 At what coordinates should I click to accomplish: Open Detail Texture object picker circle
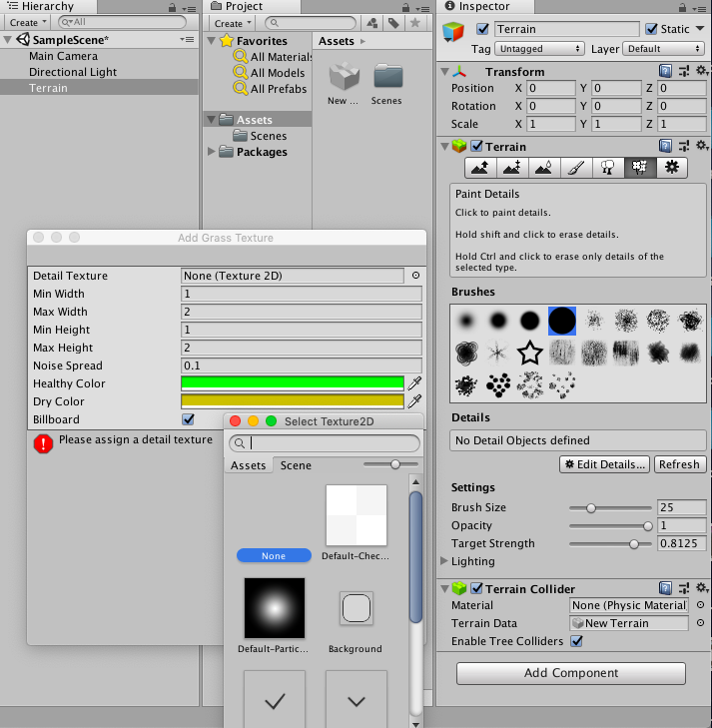click(x=415, y=276)
